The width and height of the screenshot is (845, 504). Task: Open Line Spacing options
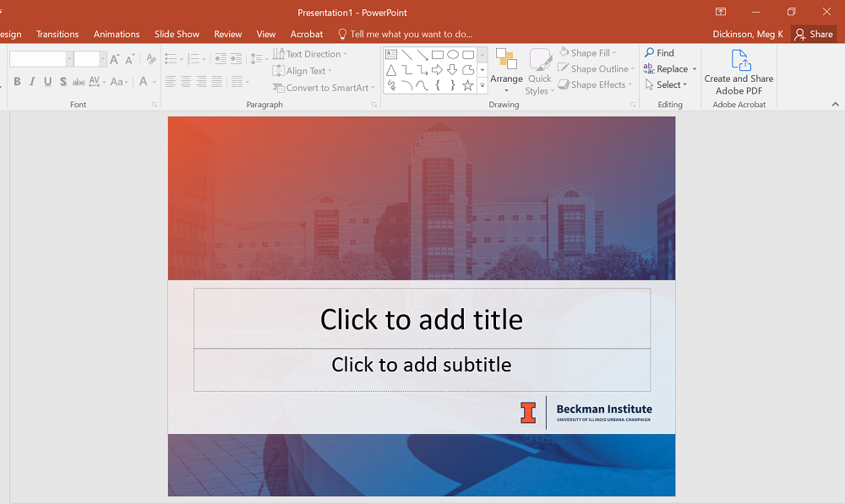(x=259, y=59)
